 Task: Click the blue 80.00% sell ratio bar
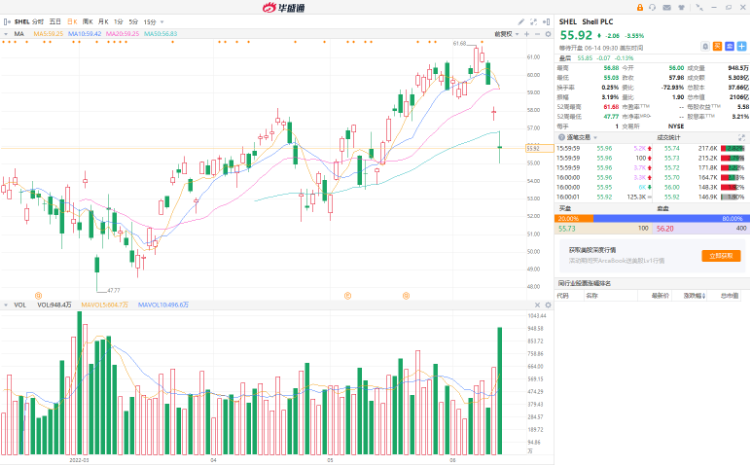tap(670, 219)
